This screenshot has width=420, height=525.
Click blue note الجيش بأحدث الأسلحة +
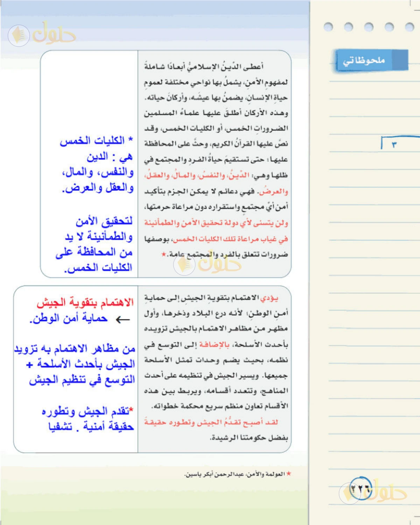(80, 364)
